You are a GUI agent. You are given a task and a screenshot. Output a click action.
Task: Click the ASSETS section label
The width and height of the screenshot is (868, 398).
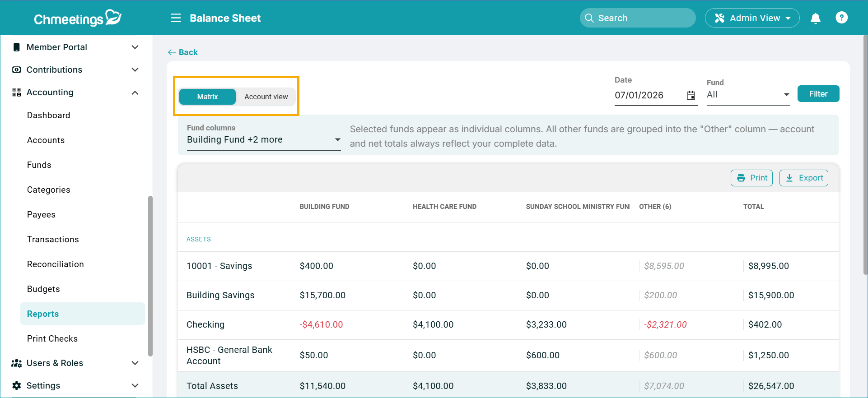[199, 239]
